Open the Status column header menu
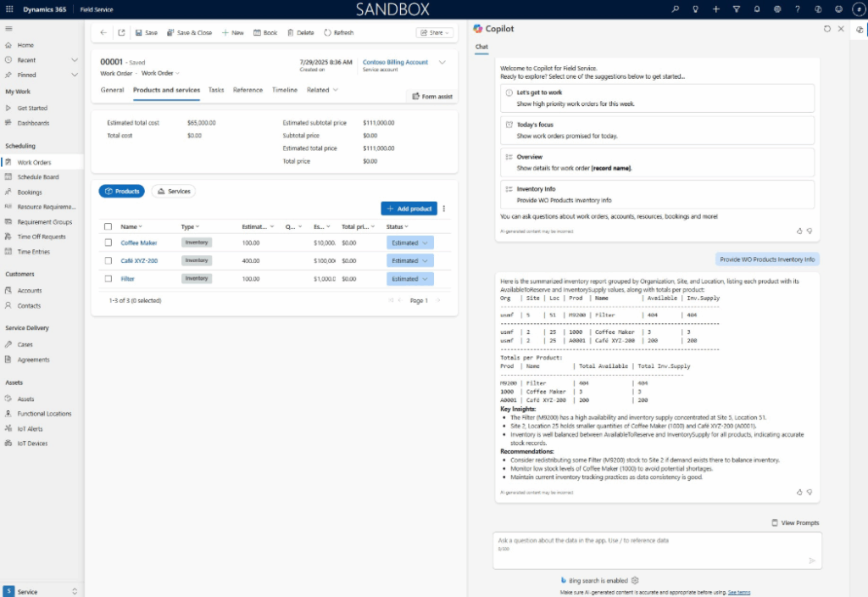 397,226
